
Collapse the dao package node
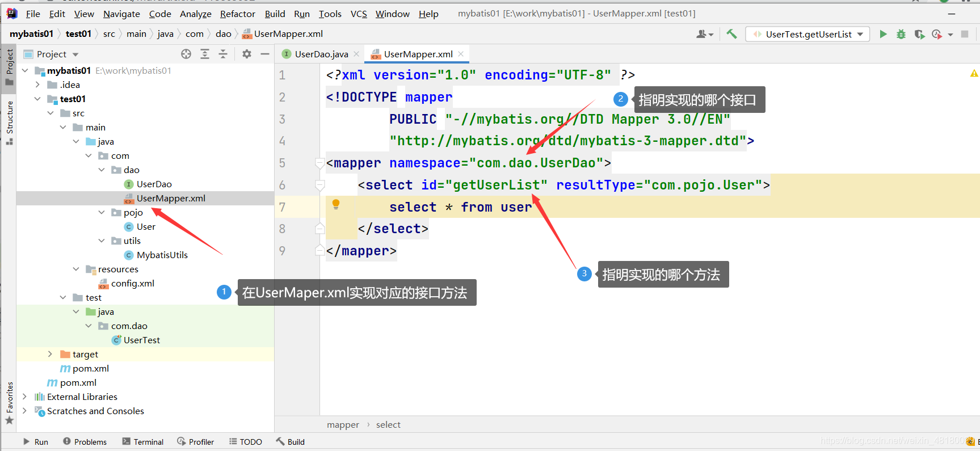point(102,170)
